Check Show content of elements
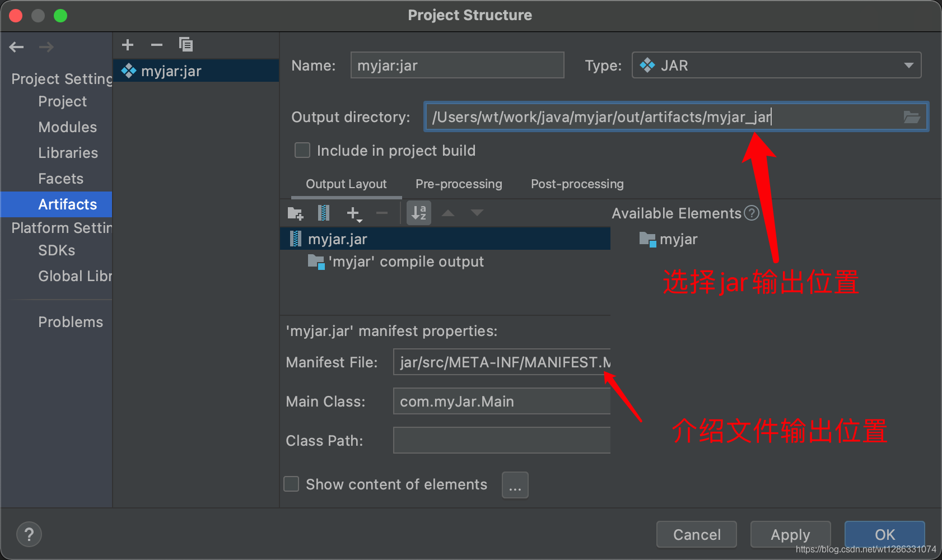The width and height of the screenshot is (942, 560). click(x=291, y=484)
